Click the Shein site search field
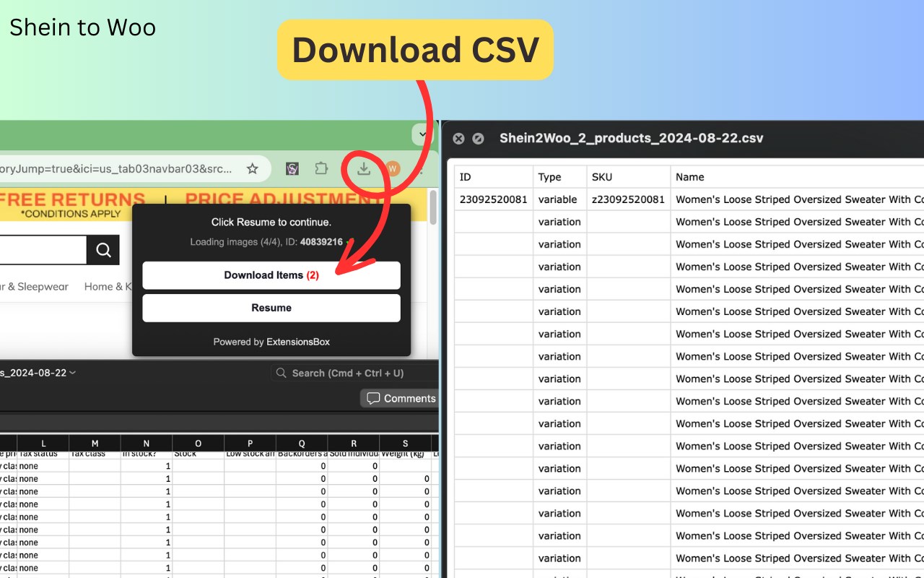Image resolution: width=924 pixels, height=578 pixels. [43, 250]
